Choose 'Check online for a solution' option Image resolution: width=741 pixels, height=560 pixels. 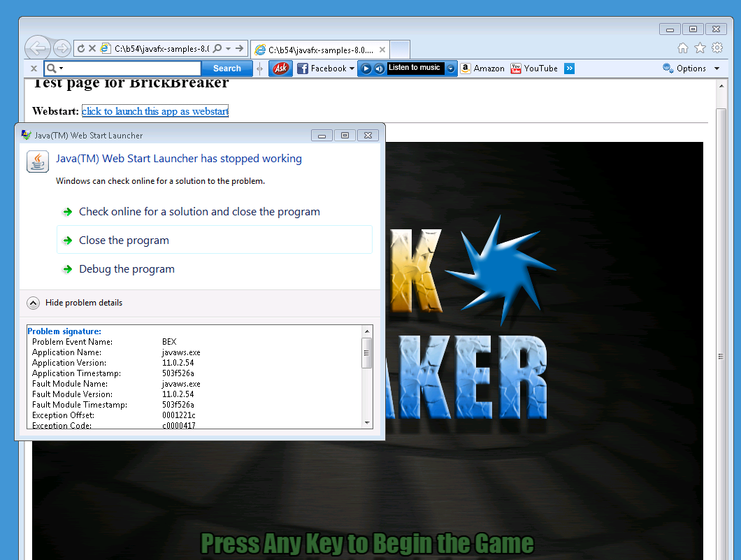(x=199, y=212)
